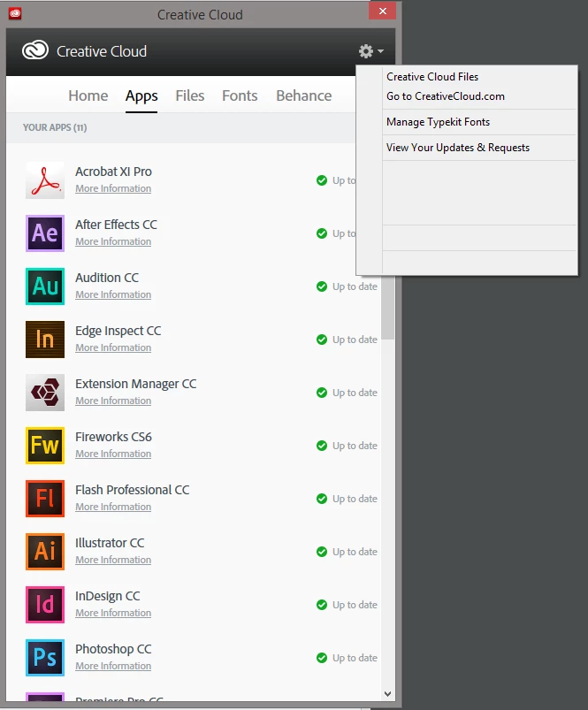The image size is (588, 710).
Task: Click green checkmark next to Extension Manager CC
Action: click(x=322, y=393)
